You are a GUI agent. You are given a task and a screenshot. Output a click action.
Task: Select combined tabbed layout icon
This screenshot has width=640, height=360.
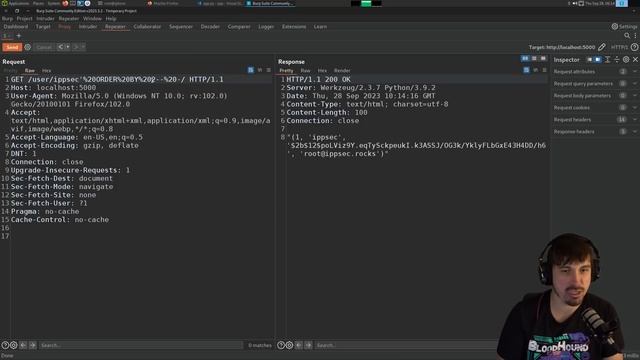(x=543, y=59)
